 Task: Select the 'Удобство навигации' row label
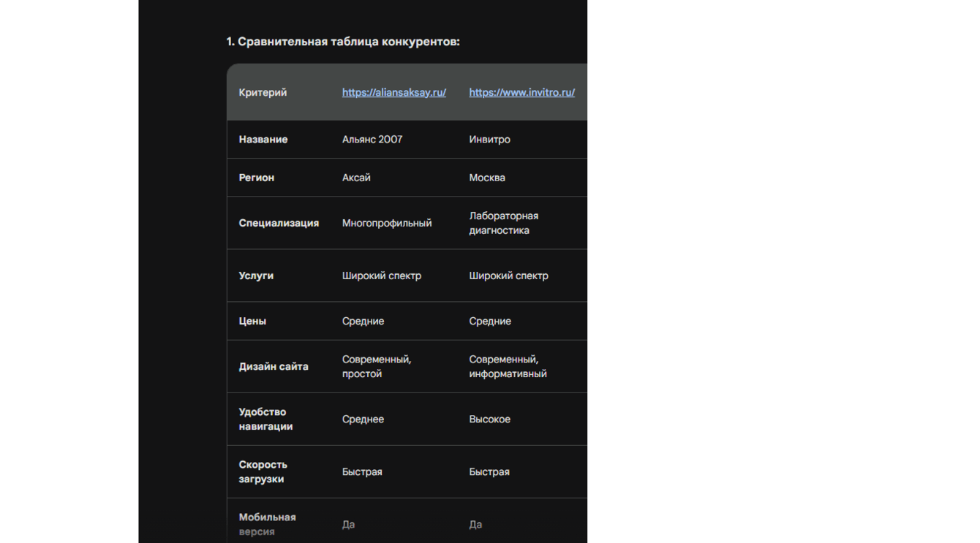(x=265, y=419)
